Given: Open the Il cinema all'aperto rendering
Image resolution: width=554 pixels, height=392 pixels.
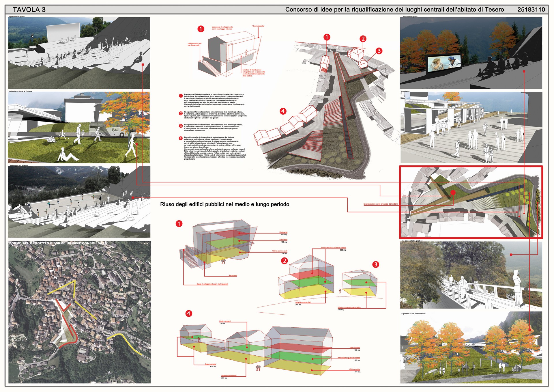Looking at the screenshot, I should (471, 53).
